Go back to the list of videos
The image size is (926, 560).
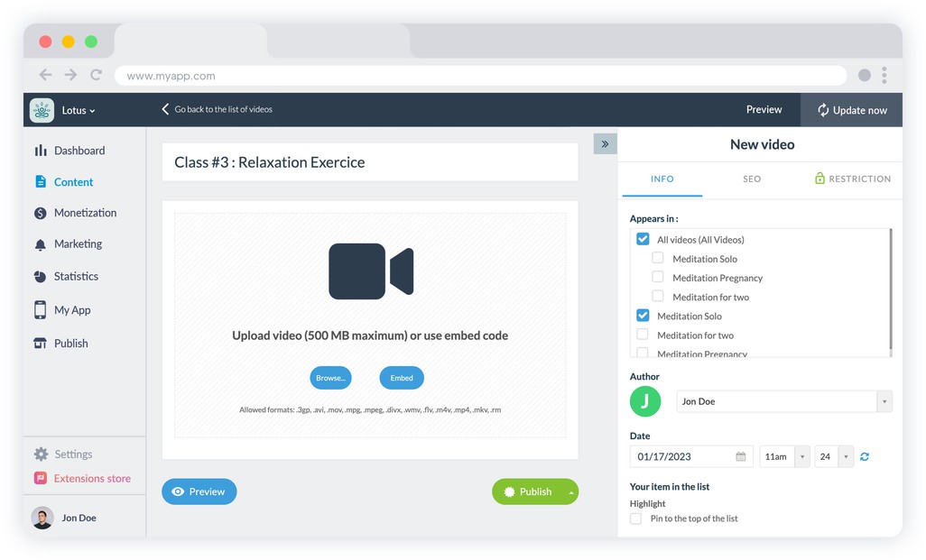click(217, 109)
